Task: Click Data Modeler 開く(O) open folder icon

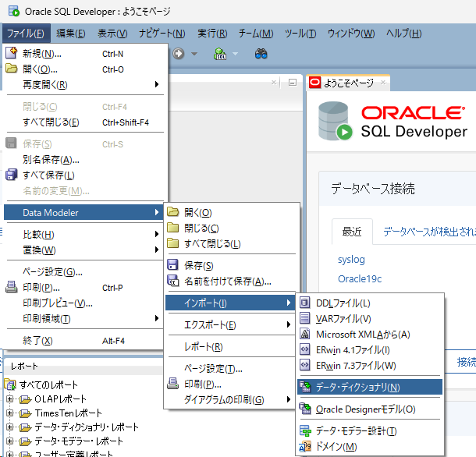Action: [x=173, y=212]
